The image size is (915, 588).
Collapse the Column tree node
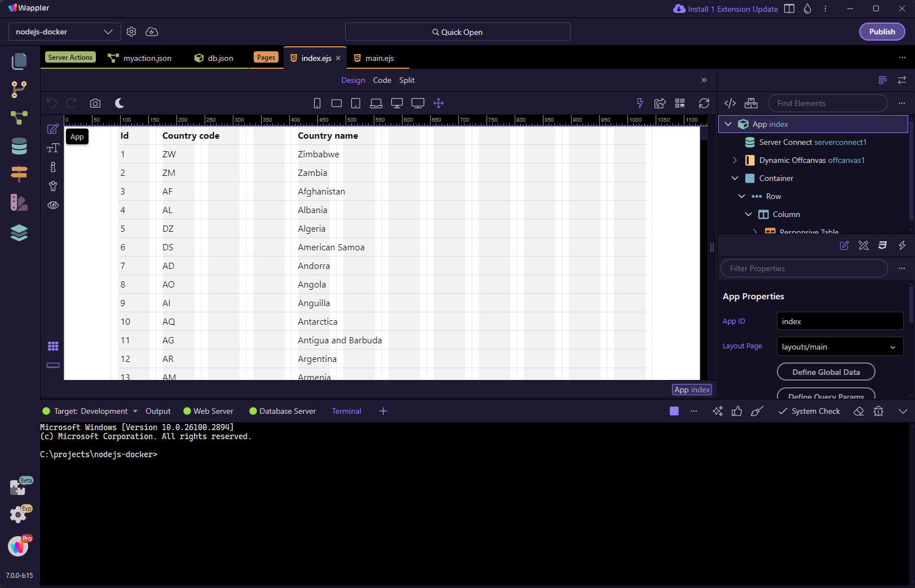[x=748, y=214]
